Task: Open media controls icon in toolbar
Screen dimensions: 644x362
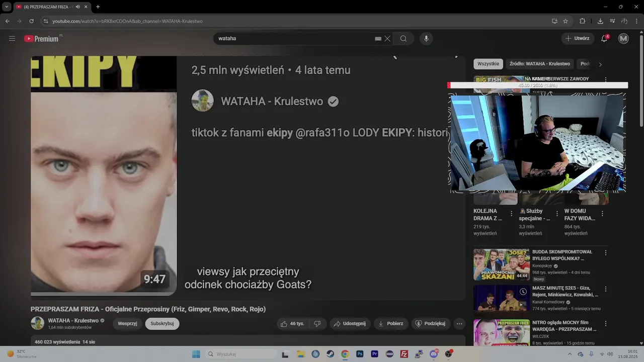Action: [612, 21]
